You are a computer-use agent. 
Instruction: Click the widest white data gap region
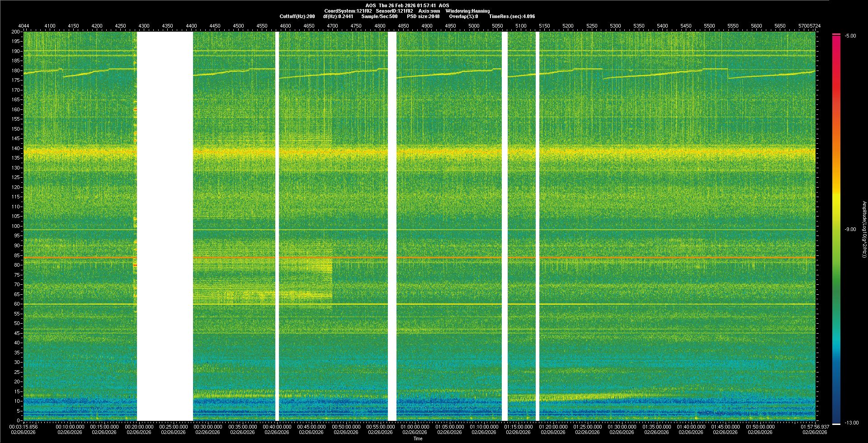pyautogui.click(x=165, y=226)
